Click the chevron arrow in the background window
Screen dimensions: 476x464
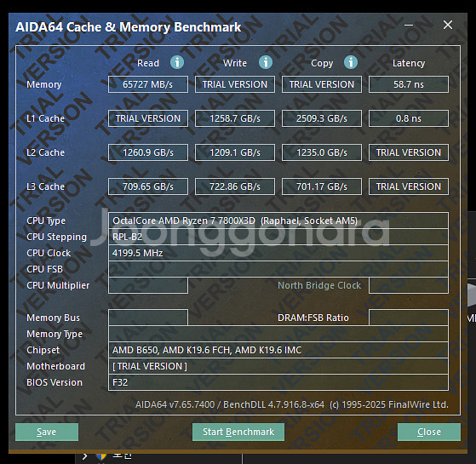85,456
